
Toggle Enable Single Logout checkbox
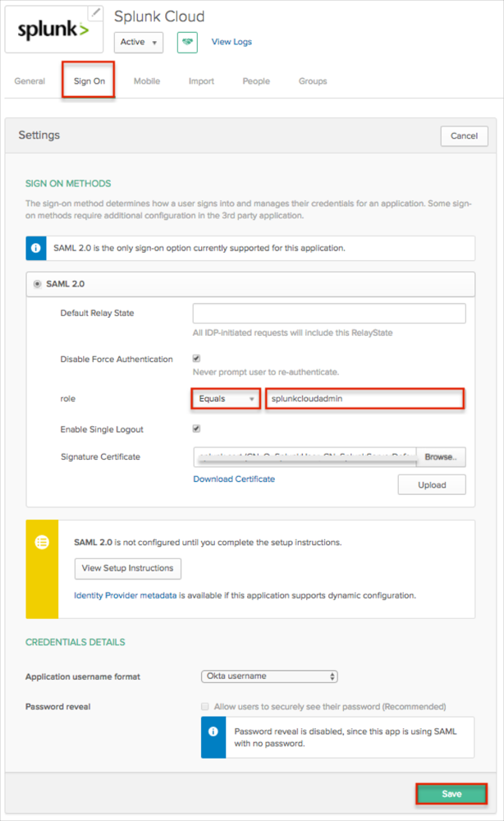196,429
